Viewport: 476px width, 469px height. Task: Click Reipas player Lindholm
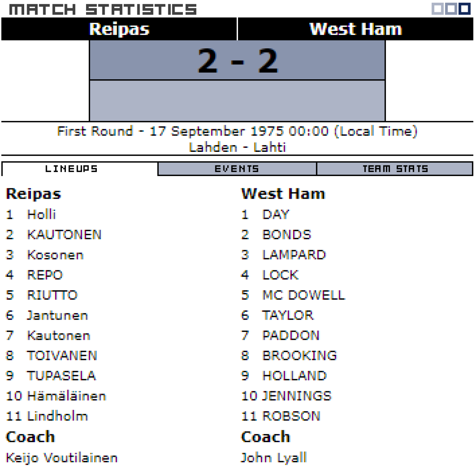57,416
